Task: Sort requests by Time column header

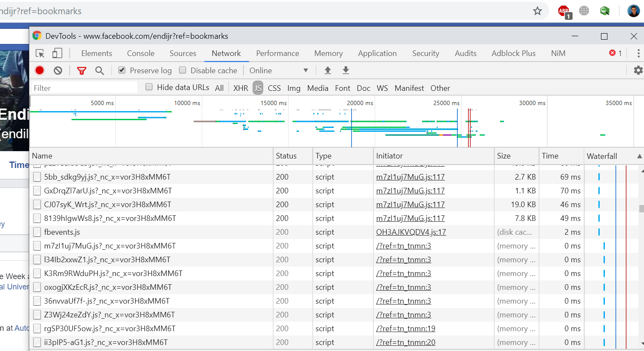Action: [x=561, y=156]
